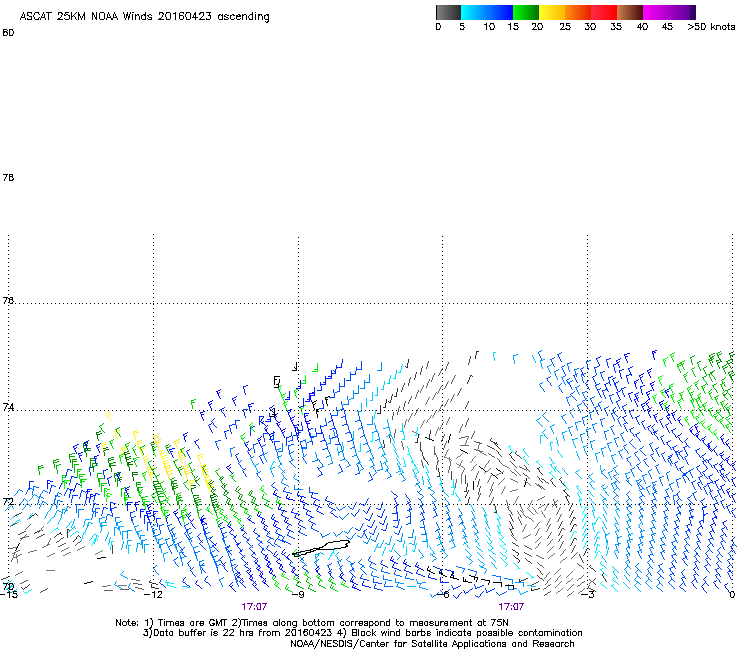Click the red 30-35 knots color scale segment
Image resolution: width=740 pixels, height=650 pixels.
[604, 12]
